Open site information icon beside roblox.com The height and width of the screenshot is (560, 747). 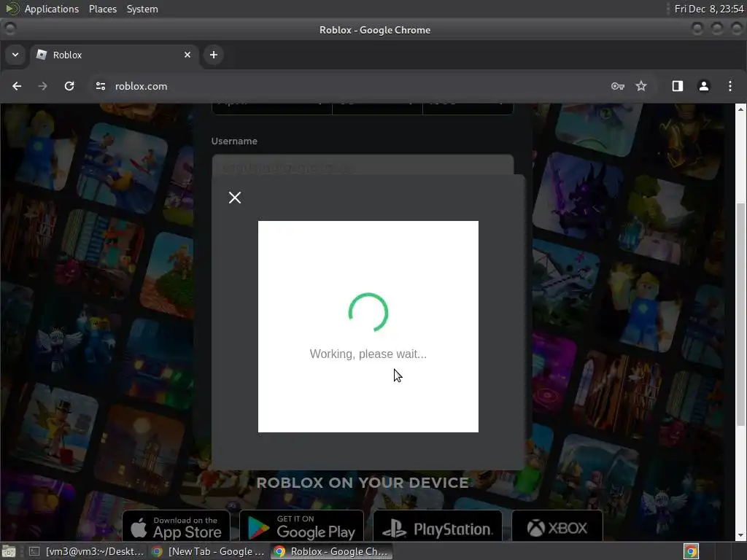click(x=100, y=86)
